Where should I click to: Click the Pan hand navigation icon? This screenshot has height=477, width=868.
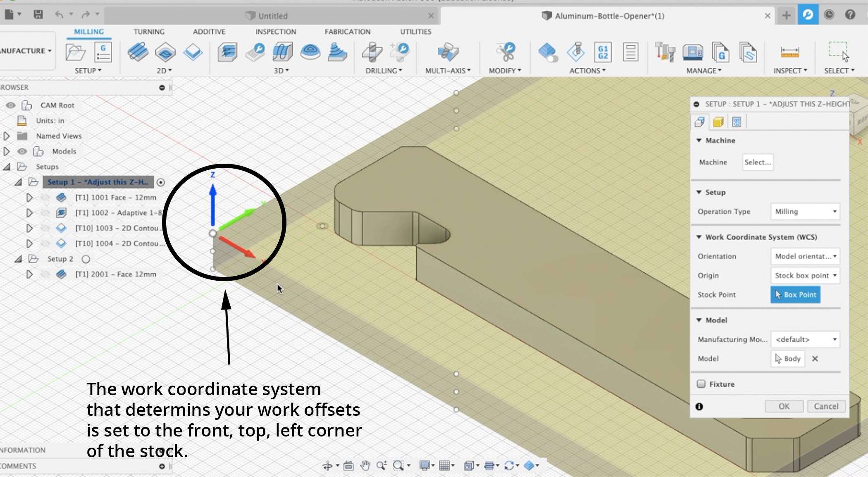coord(365,465)
